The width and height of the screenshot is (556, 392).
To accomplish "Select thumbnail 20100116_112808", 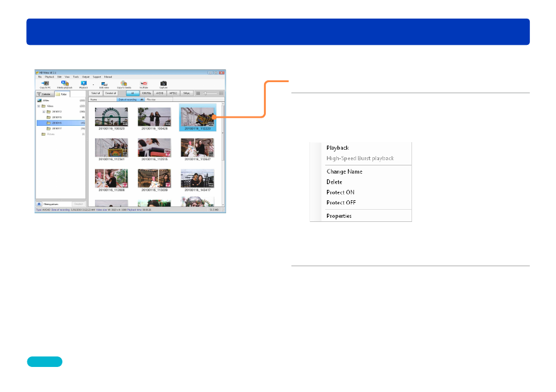I will click(x=111, y=180).
